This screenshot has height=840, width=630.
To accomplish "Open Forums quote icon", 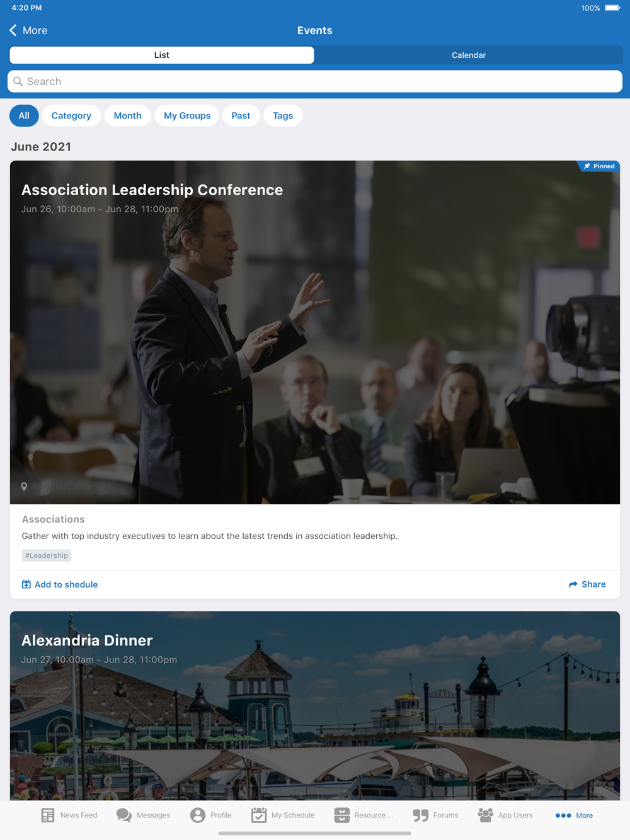I will (421, 815).
